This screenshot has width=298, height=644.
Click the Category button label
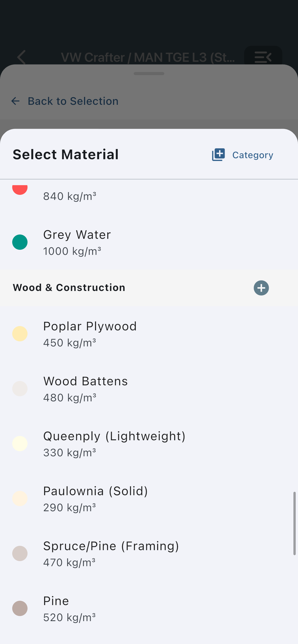253,155
